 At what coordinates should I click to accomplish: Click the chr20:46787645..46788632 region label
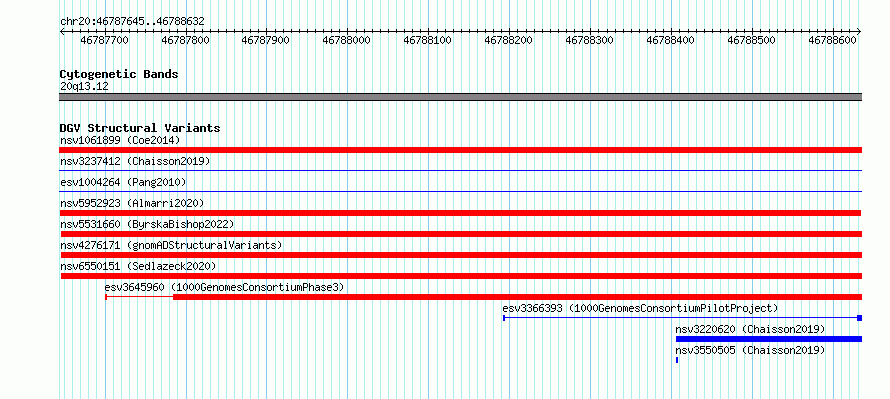132,21
